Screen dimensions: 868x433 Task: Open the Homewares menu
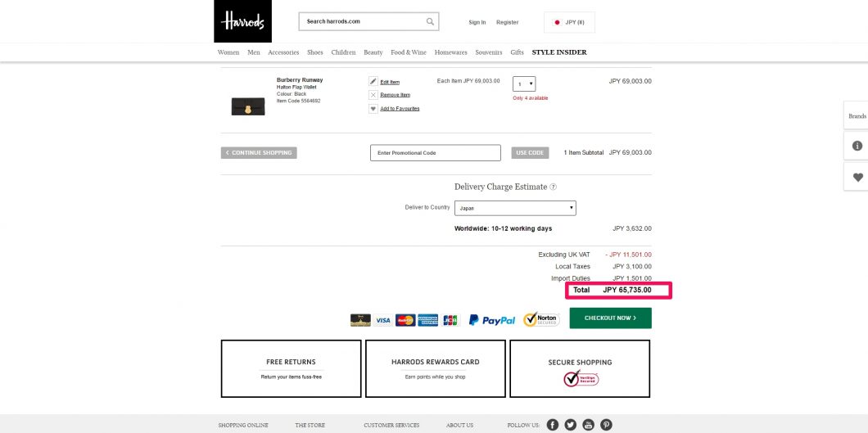(450, 52)
